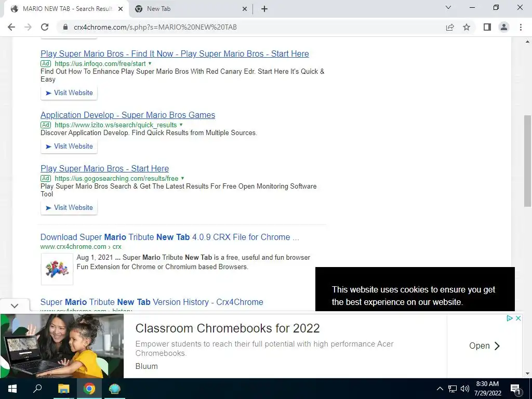Show hidden system tray icons
Viewport: 532px width, 399px height.
440,389
